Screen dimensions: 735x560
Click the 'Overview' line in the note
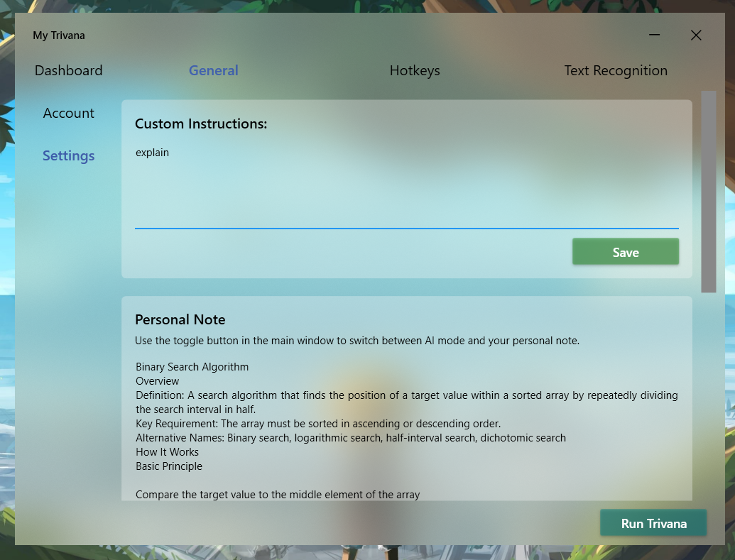pyautogui.click(x=158, y=381)
